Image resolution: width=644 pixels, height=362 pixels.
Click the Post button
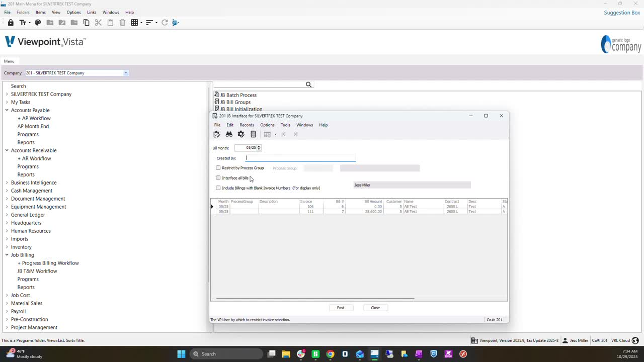(341, 308)
